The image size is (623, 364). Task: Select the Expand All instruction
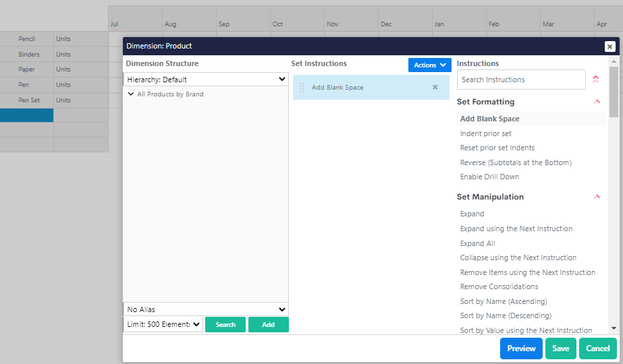pyautogui.click(x=477, y=243)
